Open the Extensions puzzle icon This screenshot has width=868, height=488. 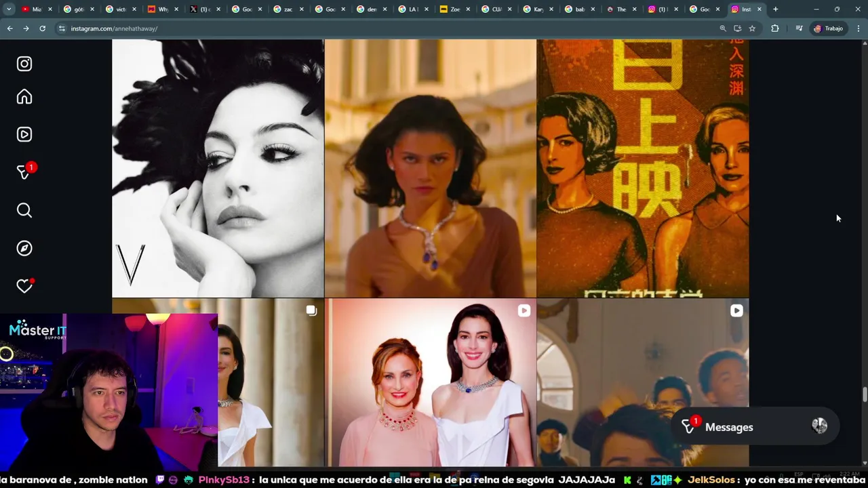click(x=774, y=28)
